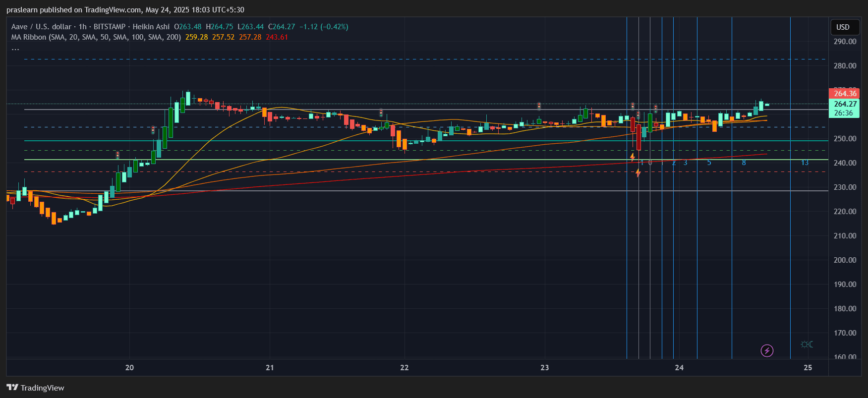Screen dimensions: 868x398
Task: Click the traffic light icon above the May 22 candle
Action: click(x=381, y=113)
